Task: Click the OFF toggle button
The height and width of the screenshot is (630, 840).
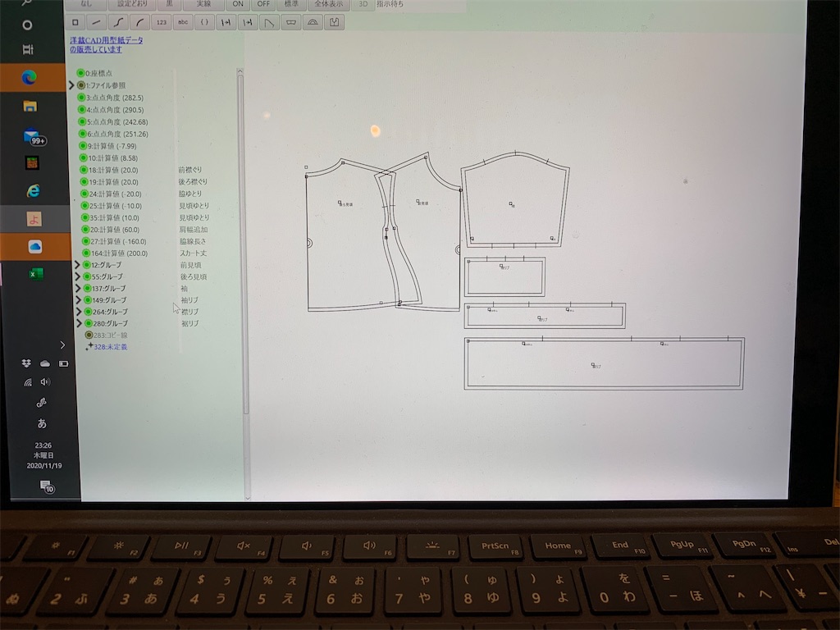Action: click(x=263, y=4)
